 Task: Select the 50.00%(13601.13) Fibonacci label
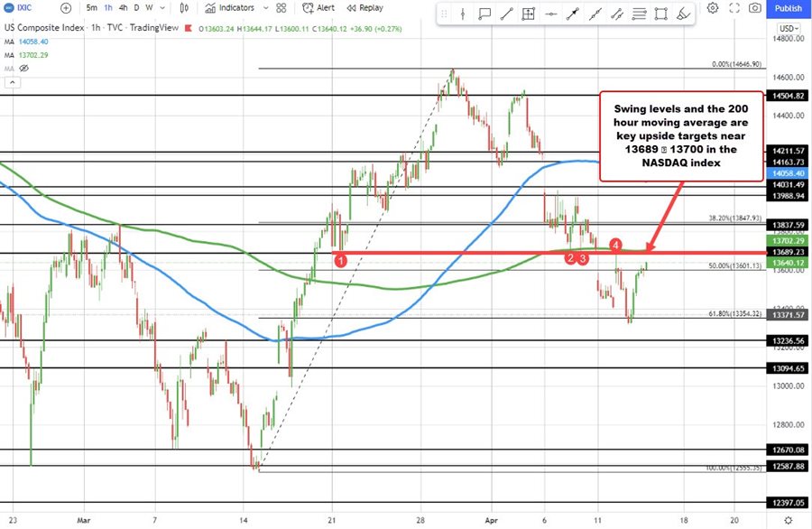734,265
